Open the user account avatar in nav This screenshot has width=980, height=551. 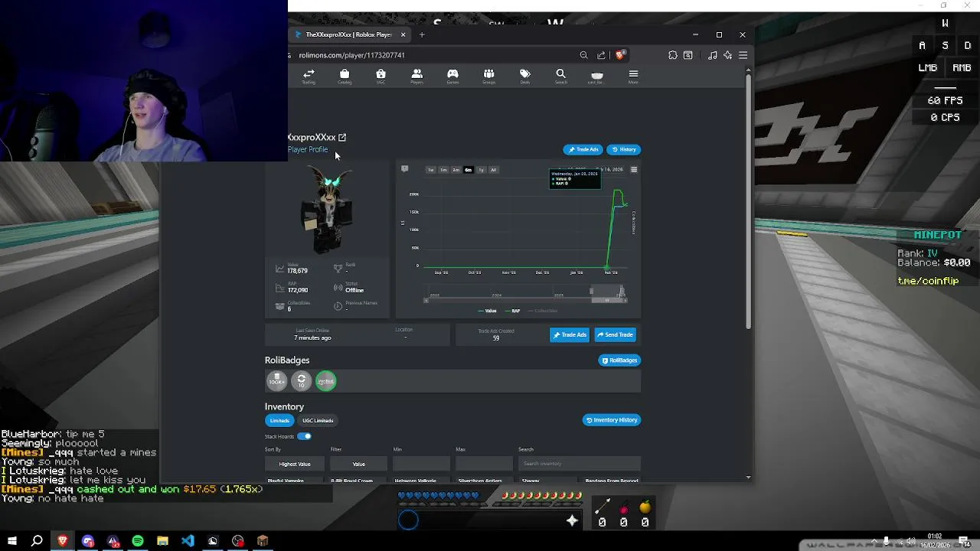[596, 77]
